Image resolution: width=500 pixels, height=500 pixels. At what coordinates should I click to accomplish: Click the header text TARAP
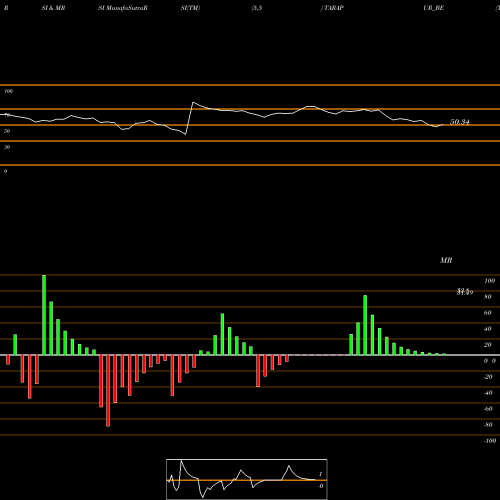click(x=334, y=8)
